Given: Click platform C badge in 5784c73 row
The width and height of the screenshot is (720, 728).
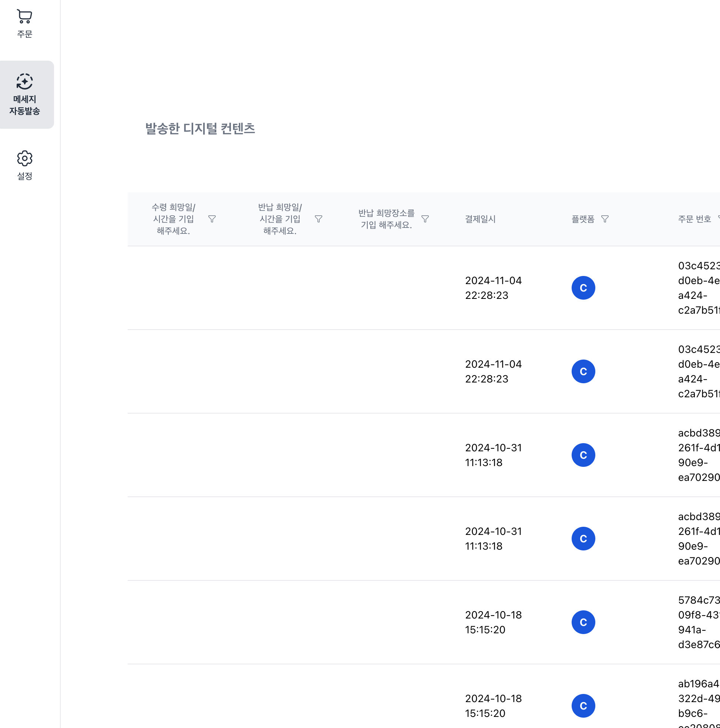Looking at the screenshot, I should 583,622.
